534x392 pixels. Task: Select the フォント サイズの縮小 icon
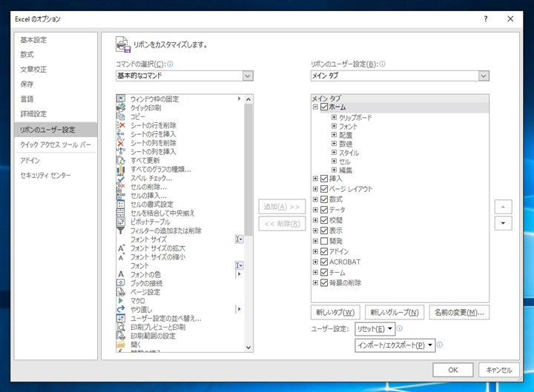[x=121, y=257]
